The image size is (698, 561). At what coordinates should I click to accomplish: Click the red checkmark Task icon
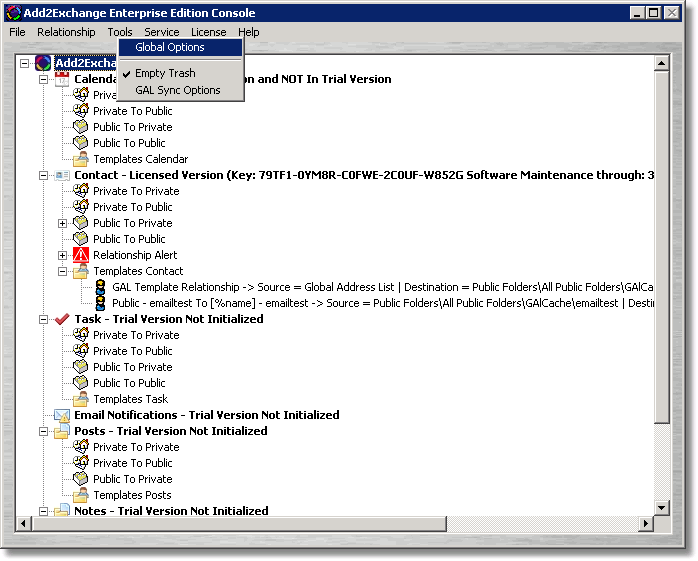coord(62,319)
